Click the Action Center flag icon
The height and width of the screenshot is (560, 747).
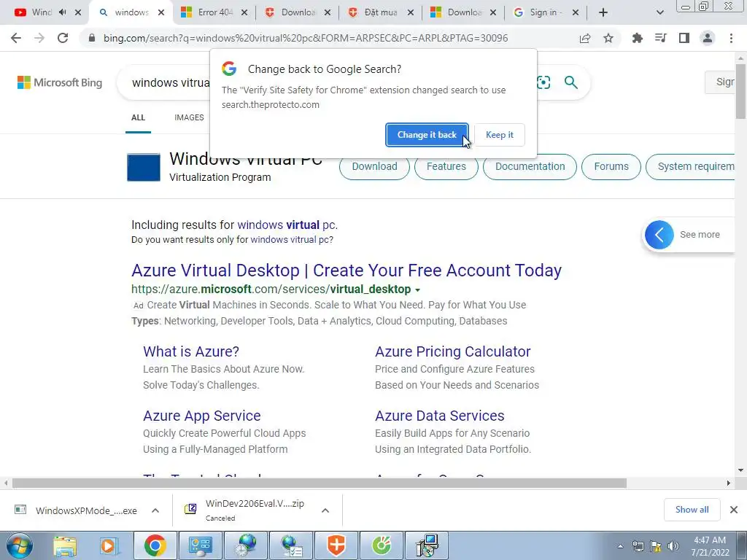click(656, 546)
